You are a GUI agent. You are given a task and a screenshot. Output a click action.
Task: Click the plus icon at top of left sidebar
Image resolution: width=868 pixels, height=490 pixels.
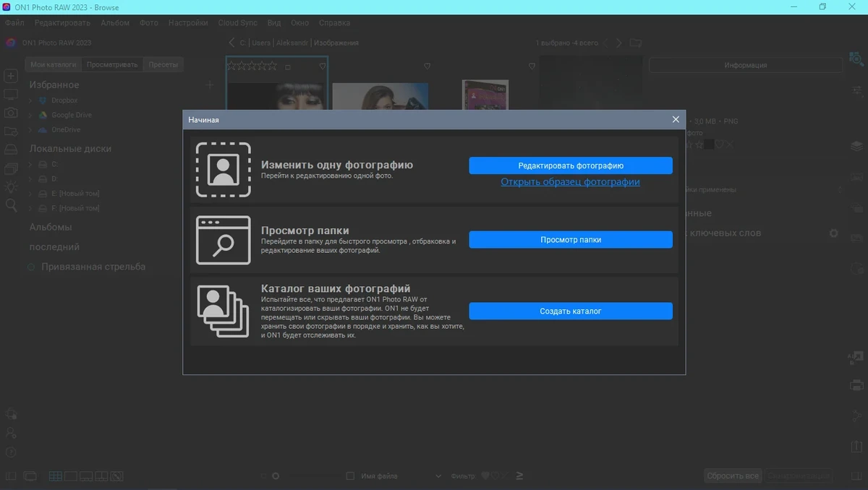tap(11, 76)
